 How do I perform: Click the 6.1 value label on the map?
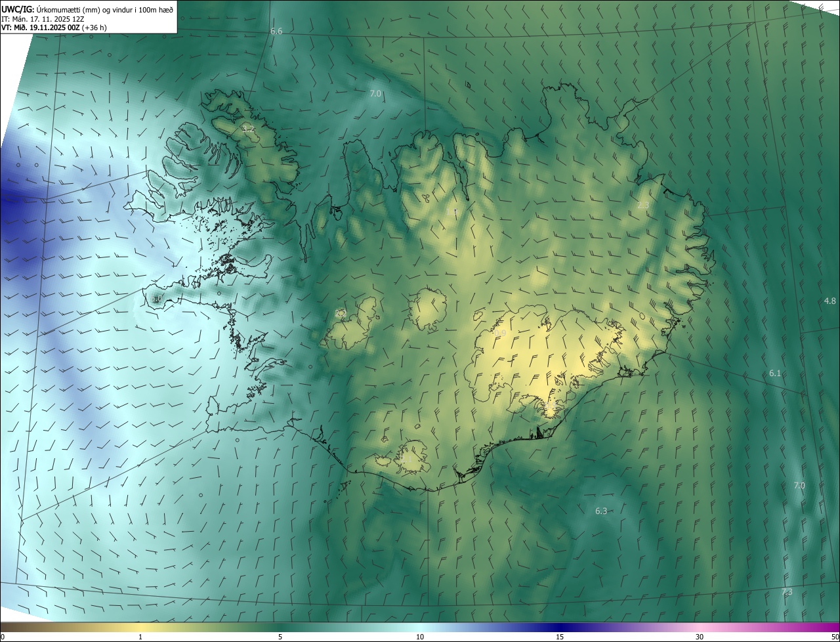[775, 373]
